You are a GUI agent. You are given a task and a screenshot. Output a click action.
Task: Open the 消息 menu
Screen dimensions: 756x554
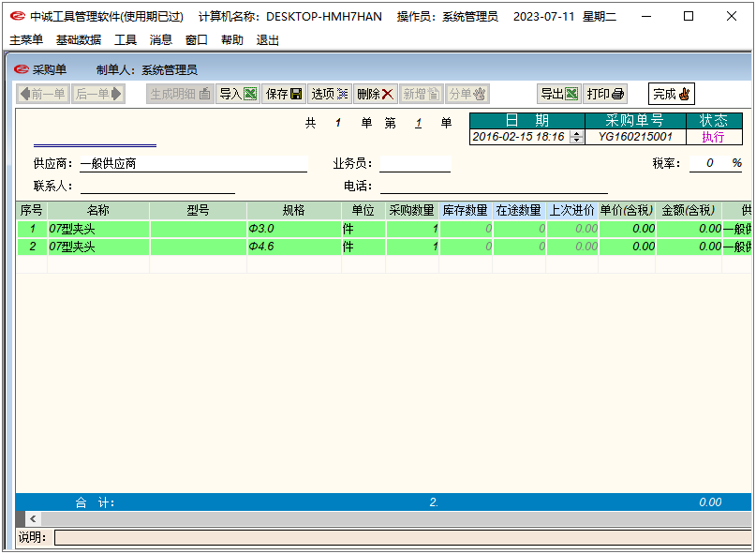click(x=161, y=40)
